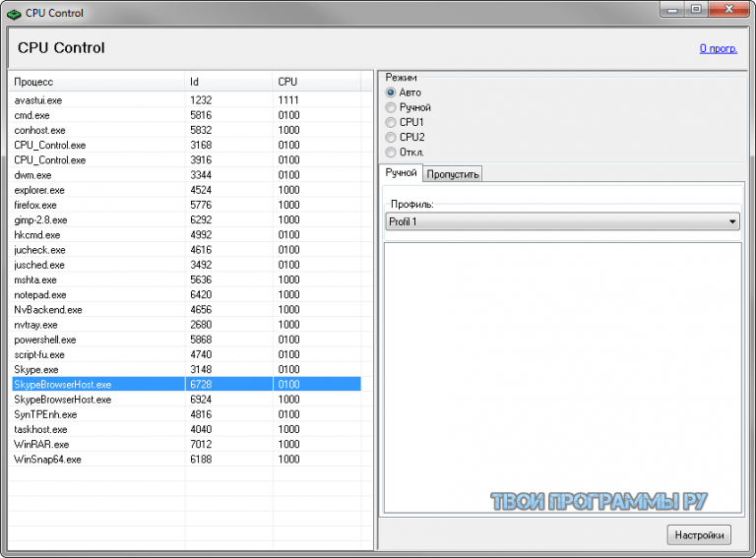
Task: Select the firefox.exe process row
Action: click(186, 205)
